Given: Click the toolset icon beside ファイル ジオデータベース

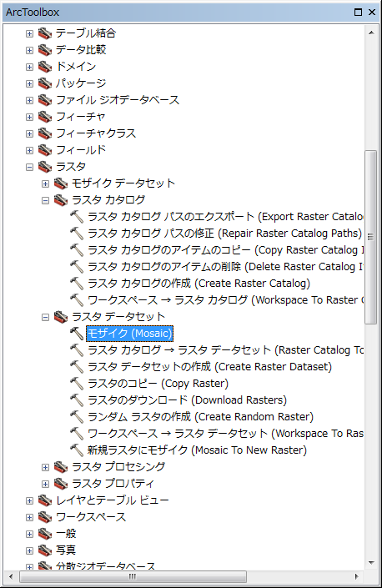Looking at the screenshot, I should [45, 100].
